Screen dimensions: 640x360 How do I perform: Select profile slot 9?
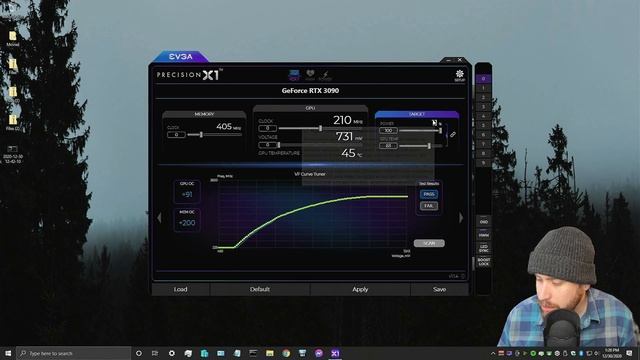click(x=483, y=163)
